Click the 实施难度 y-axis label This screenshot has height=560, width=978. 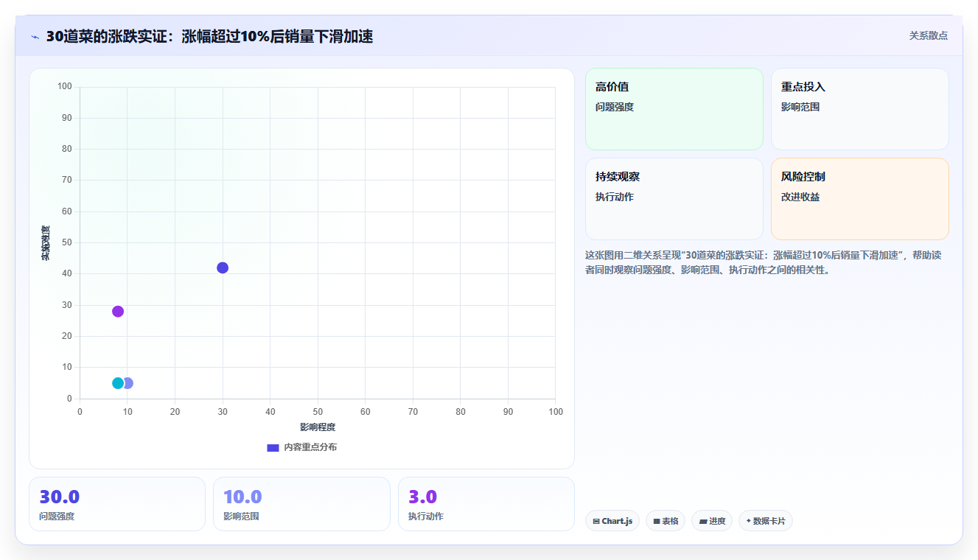46,242
